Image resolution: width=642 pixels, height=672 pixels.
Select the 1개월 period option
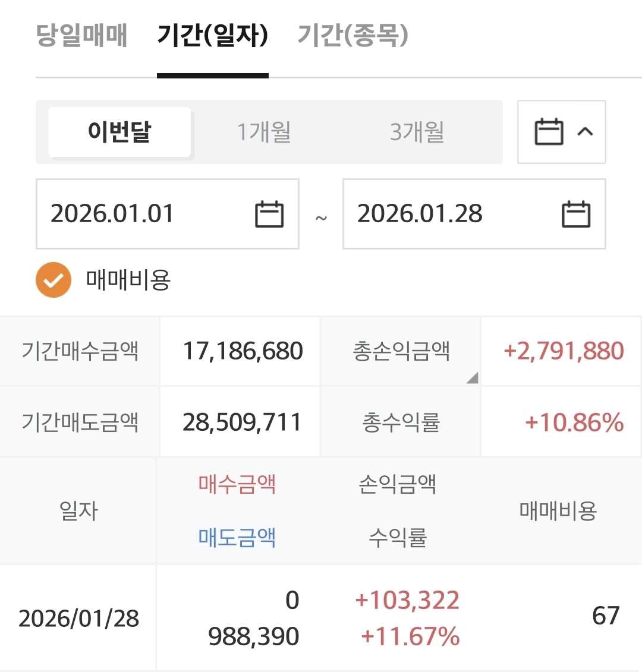264,132
